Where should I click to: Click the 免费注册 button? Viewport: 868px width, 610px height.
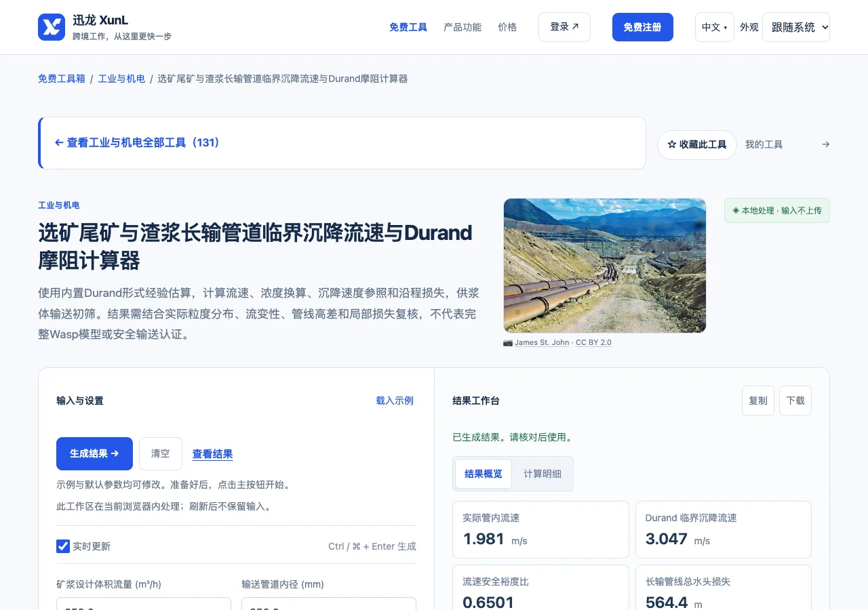pos(643,27)
